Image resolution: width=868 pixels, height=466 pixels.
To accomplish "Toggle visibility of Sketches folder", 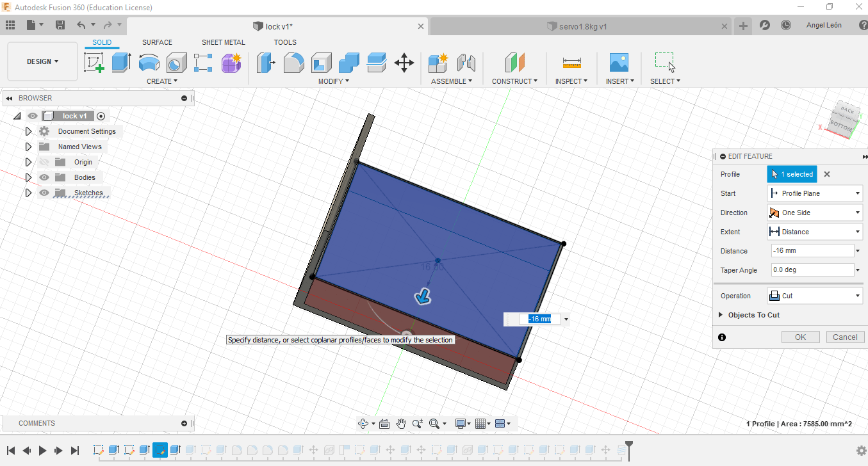I will (44, 193).
